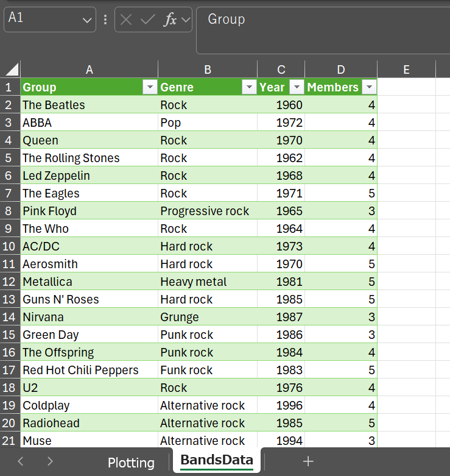The height and width of the screenshot is (476, 450).
Task: Open the Insert Function fx button
Action: (x=170, y=20)
